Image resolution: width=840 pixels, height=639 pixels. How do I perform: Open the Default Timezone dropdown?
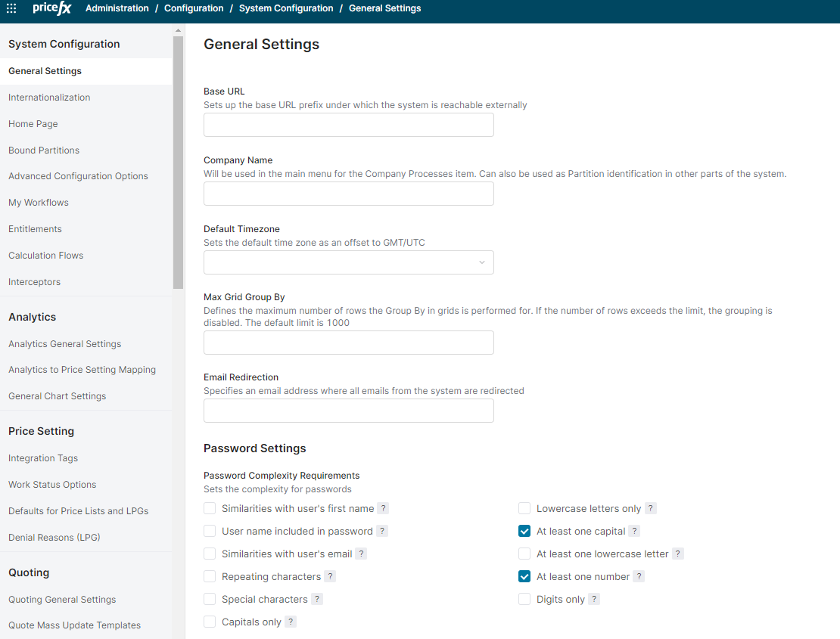tap(348, 262)
